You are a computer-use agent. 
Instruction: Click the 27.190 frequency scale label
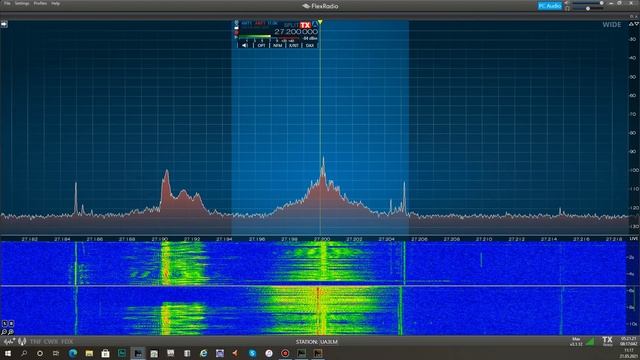[160, 239]
